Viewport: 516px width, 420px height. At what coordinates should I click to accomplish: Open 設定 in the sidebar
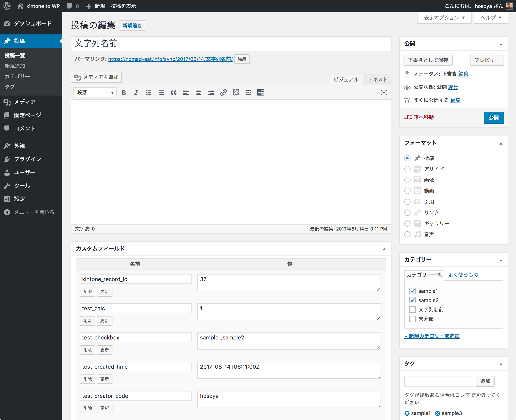(x=31, y=199)
